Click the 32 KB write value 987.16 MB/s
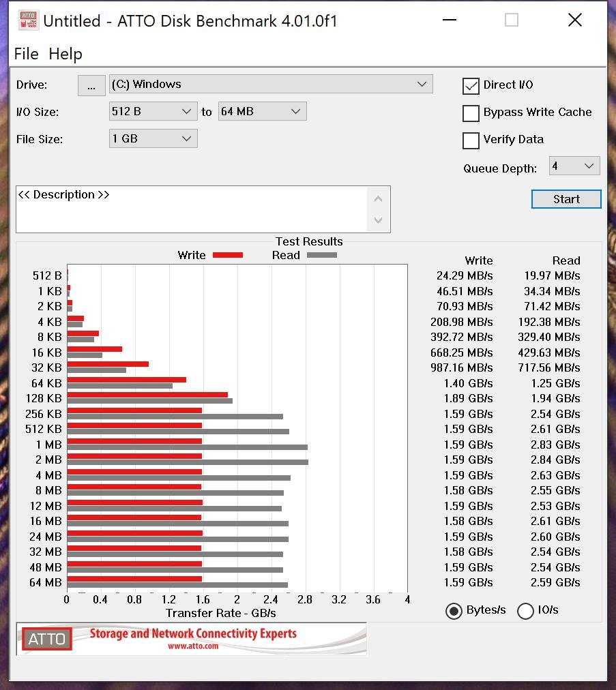Screen dimensions: 616x690 (x=461, y=368)
